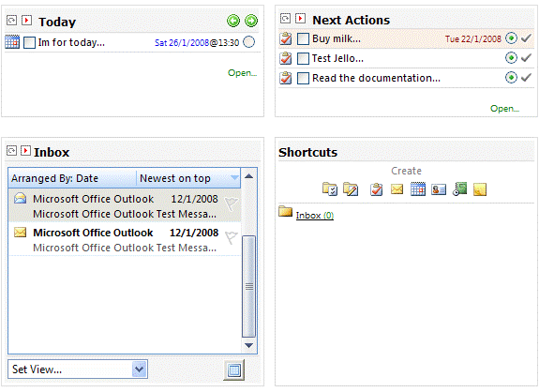Image resolution: width=539 pixels, height=392 pixels.
Task: Click the yellow new note icon in Shortcuts
Action: 480,189
